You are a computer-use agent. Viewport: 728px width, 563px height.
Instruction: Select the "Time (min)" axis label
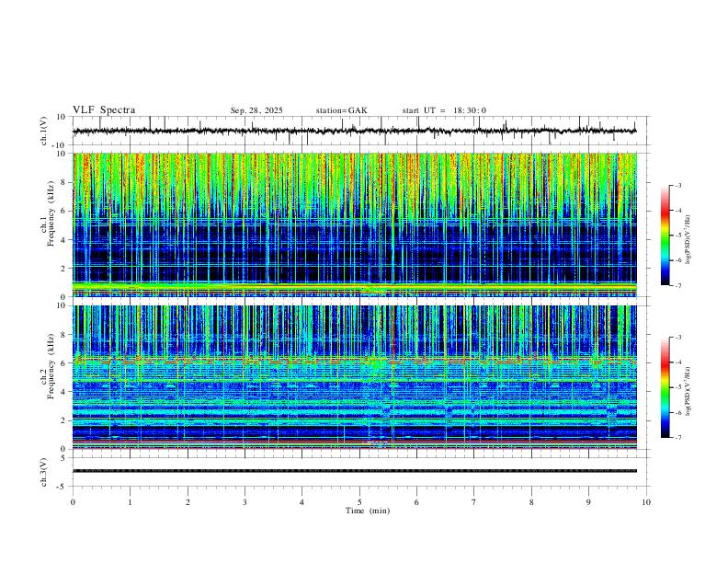click(x=368, y=511)
